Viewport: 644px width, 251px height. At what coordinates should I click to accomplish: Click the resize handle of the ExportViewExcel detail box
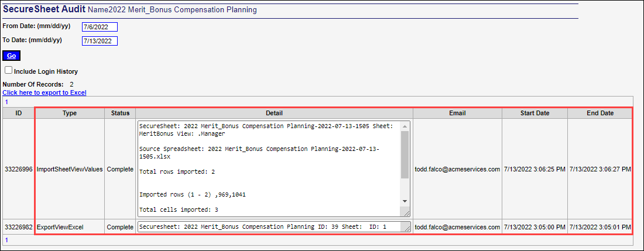(x=407, y=228)
